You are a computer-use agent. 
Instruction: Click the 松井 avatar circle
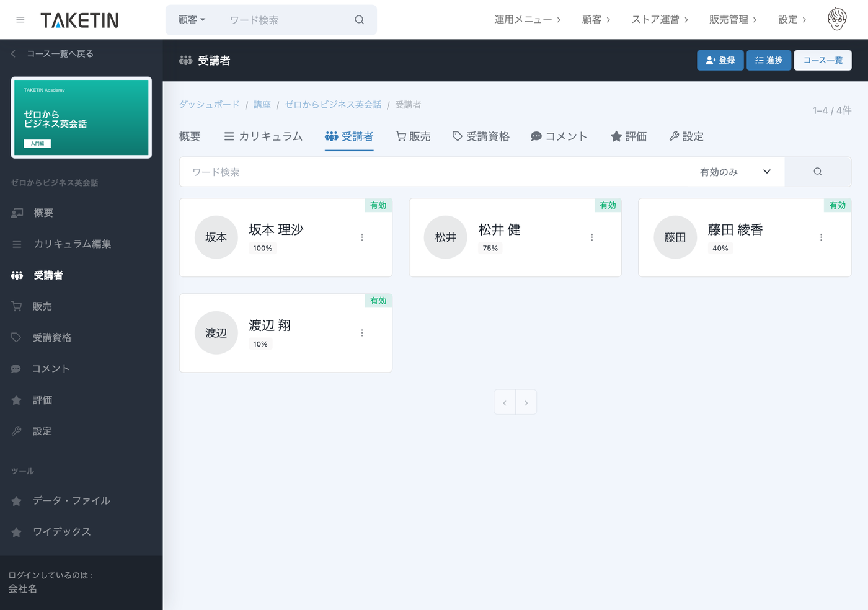tap(446, 237)
